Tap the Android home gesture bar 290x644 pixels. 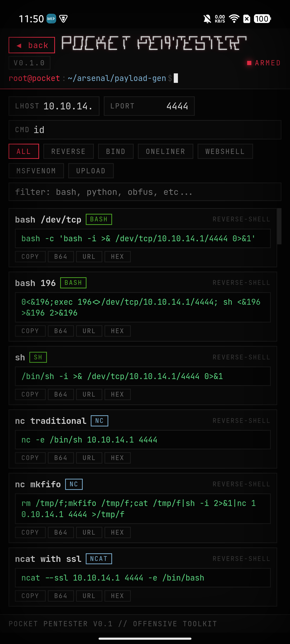pyautogui.click(x=145, y=639)
